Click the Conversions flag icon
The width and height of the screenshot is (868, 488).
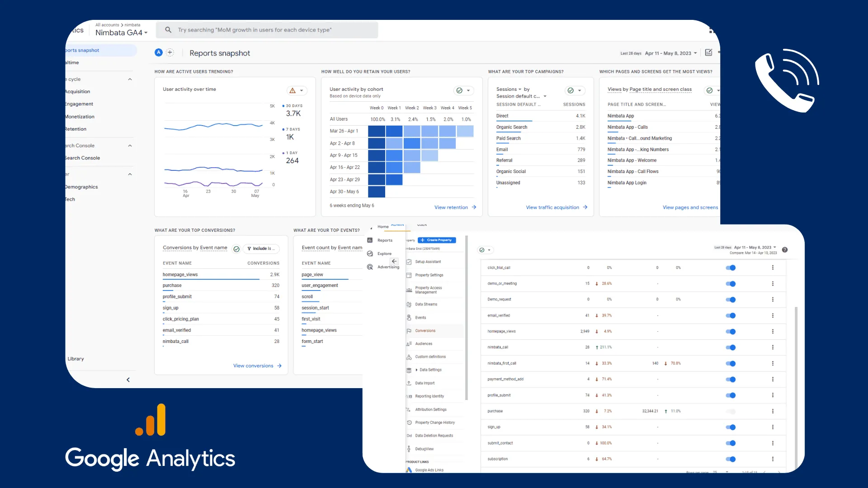(x=409, y=331)
